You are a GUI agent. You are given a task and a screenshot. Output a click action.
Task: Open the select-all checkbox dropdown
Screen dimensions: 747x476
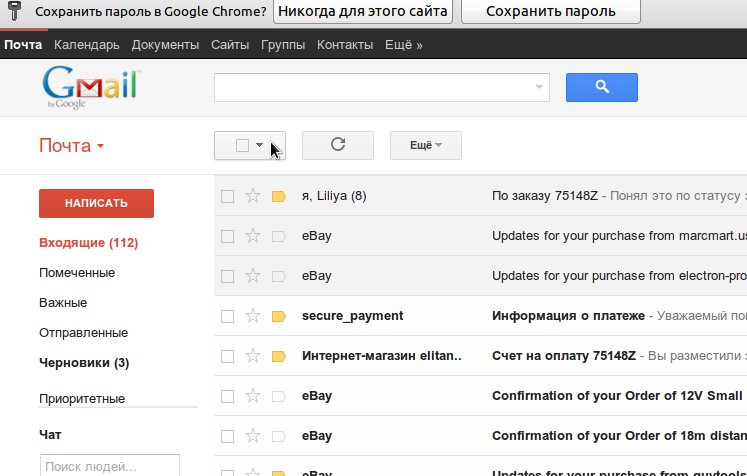tap(260, 145)
